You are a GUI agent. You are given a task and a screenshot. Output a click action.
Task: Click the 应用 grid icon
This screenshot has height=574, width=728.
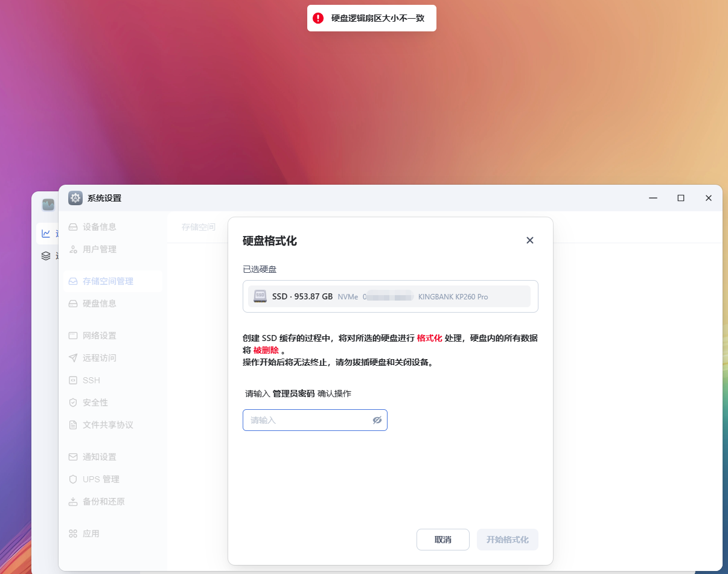click(x=73, y=534)
